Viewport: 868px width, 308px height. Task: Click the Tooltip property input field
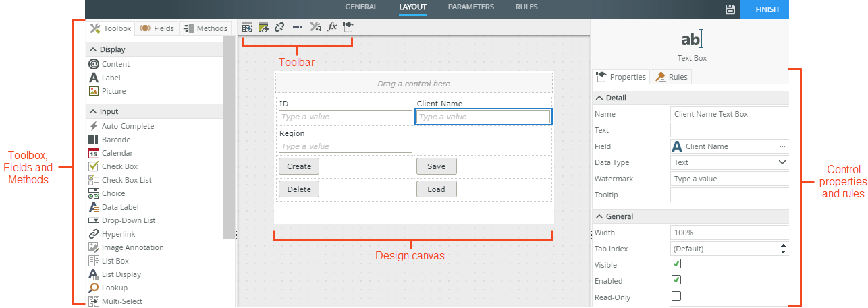(x=730, y=195)
